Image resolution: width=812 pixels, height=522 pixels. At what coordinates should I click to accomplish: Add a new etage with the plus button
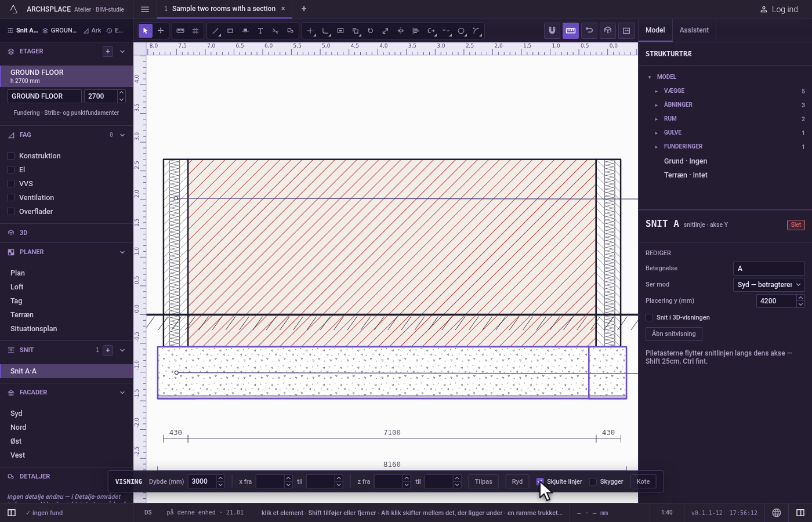pos(108,52)
